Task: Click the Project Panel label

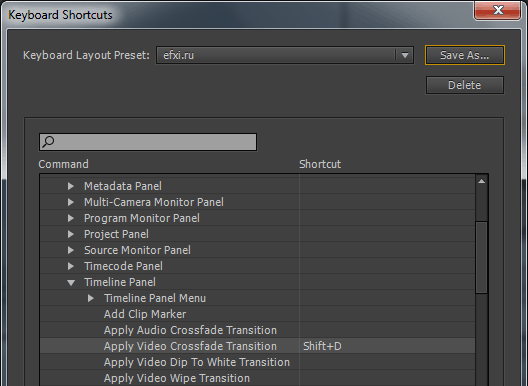Action: pos(116,234)
